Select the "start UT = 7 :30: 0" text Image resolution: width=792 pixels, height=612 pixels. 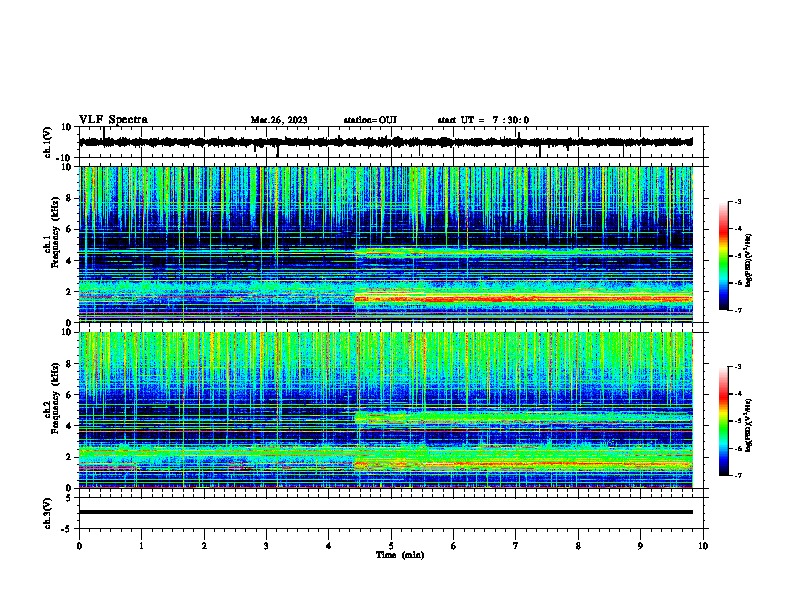483,120
